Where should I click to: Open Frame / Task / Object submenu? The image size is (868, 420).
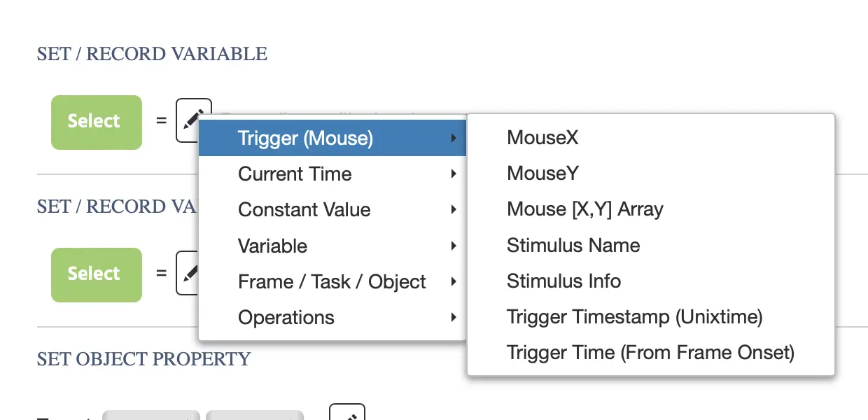(332, 281)
